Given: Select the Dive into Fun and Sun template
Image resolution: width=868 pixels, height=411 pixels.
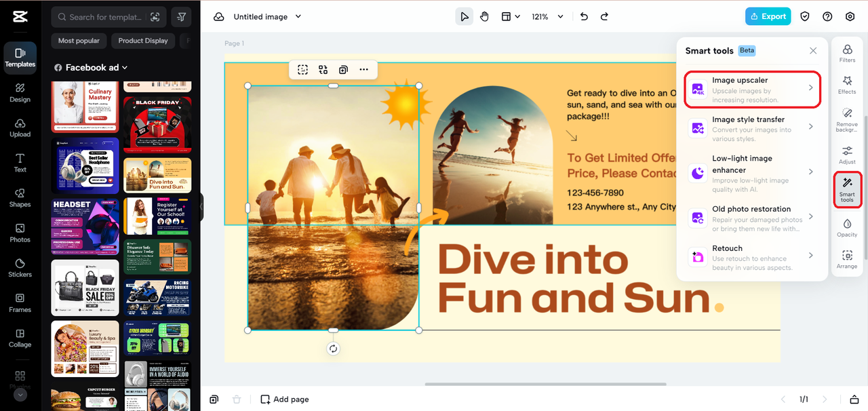Looking at the screenshot, I should [157, 176].
